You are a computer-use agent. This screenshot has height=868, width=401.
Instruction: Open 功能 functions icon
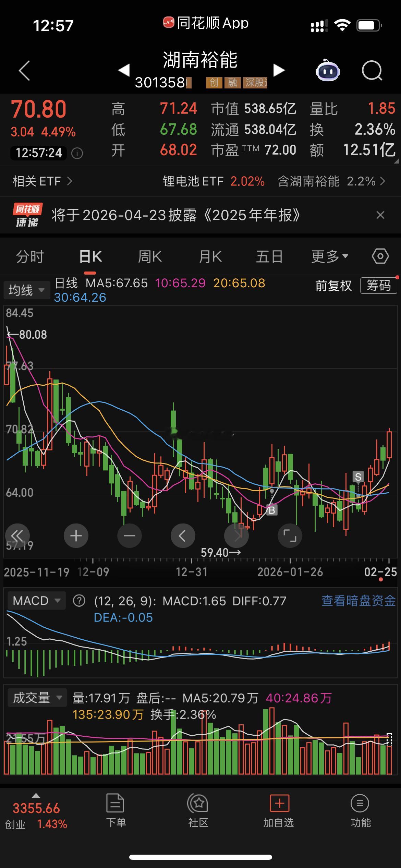[x=360, y=810]
